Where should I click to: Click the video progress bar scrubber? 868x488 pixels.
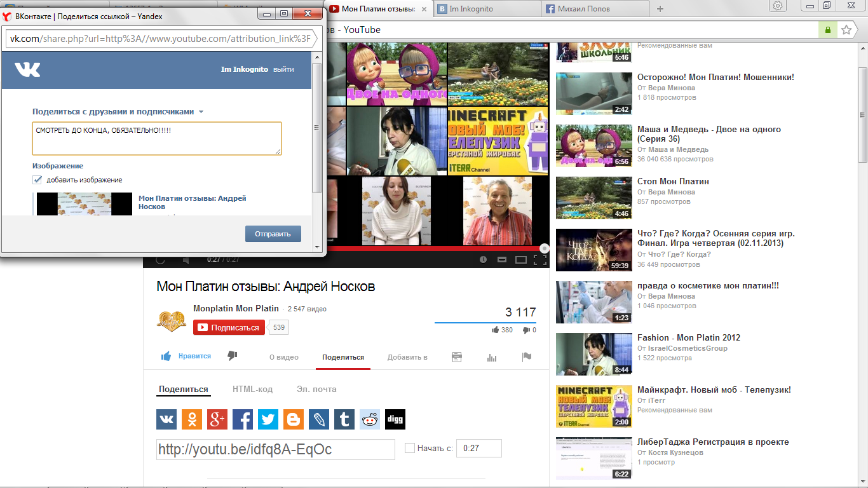coord(545,248)
